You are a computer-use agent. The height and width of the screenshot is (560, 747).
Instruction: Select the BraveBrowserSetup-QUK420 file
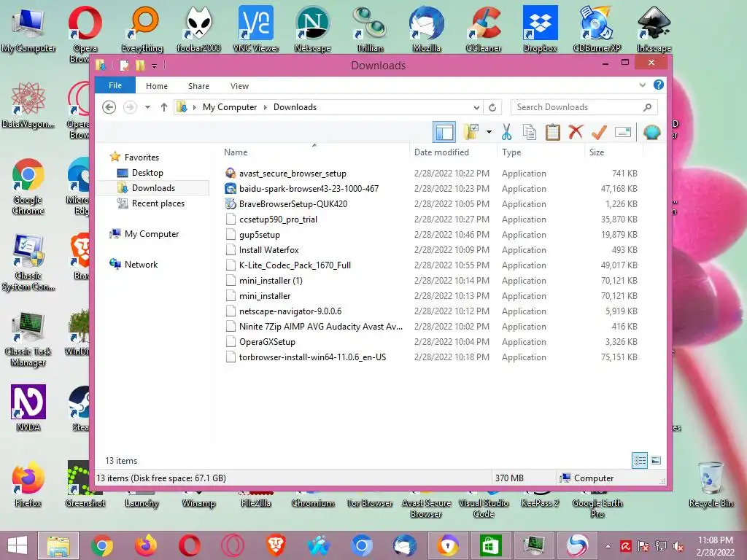coord(293,204)
